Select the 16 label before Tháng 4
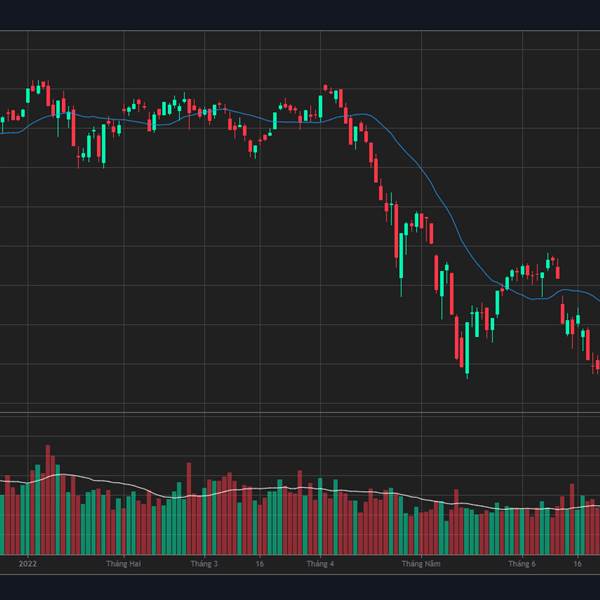Image resolution: width=600 pixels, height=600 pixels. [x=259, y=564]
